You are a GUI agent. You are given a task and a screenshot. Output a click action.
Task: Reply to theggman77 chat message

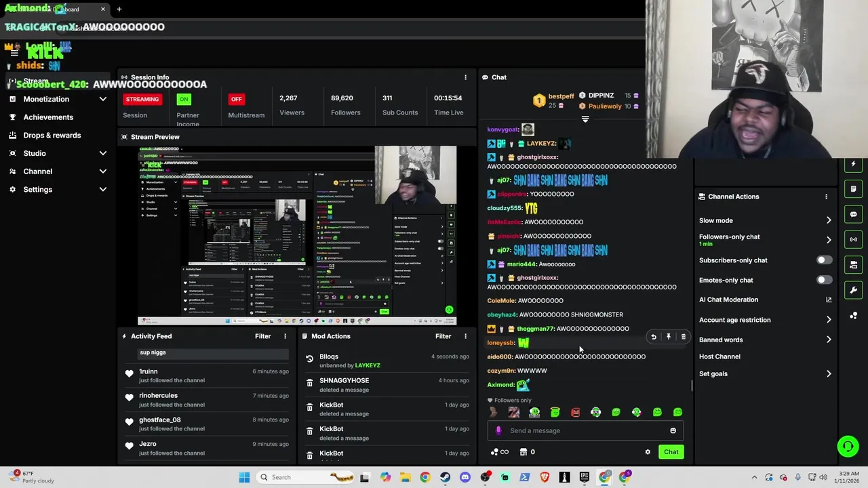654,337
